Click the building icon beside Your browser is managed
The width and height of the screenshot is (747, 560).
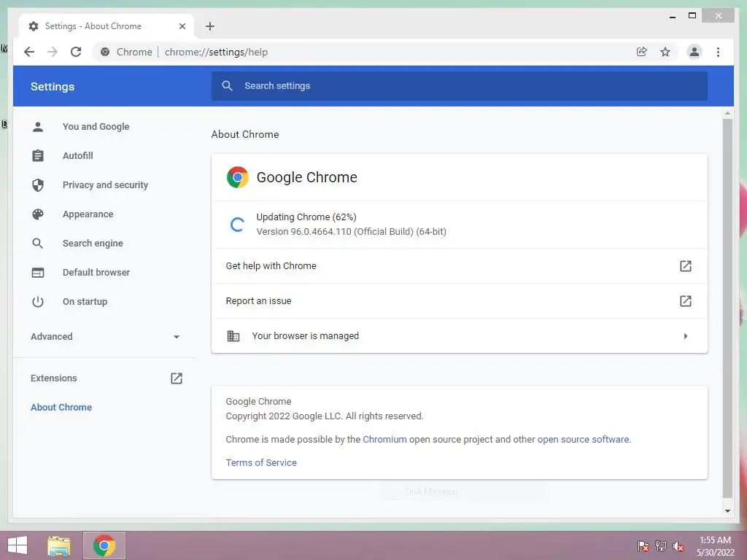(x=233, y=335)
